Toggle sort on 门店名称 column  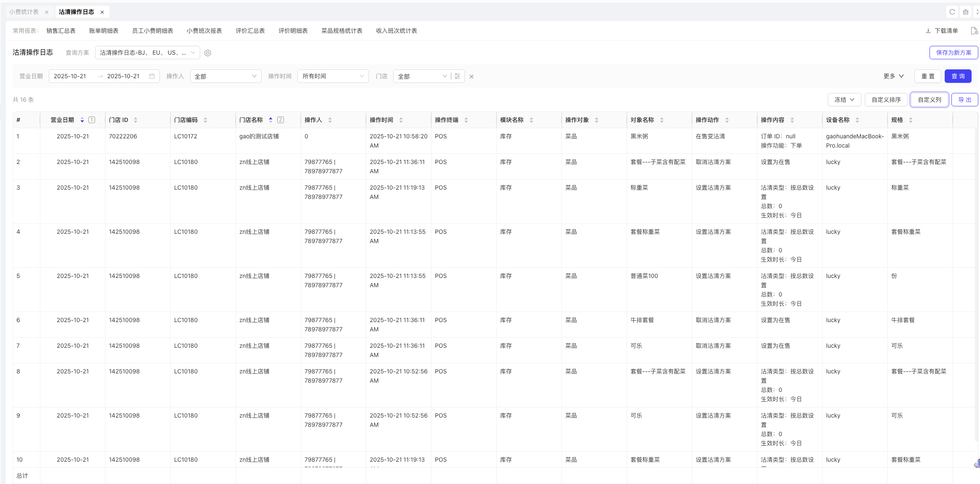(x=270, y=120)
